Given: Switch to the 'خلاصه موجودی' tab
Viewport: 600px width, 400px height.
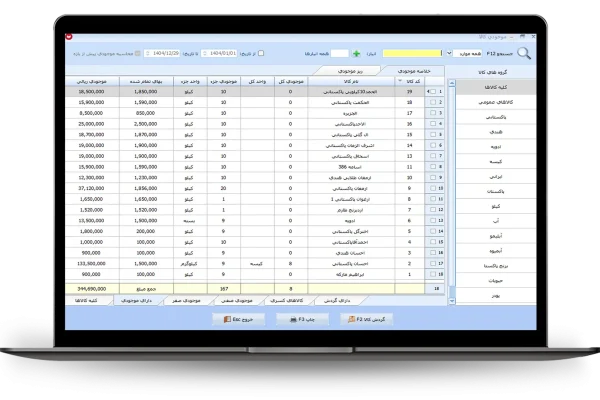Looking at the screenshot, I should (414, 71).
